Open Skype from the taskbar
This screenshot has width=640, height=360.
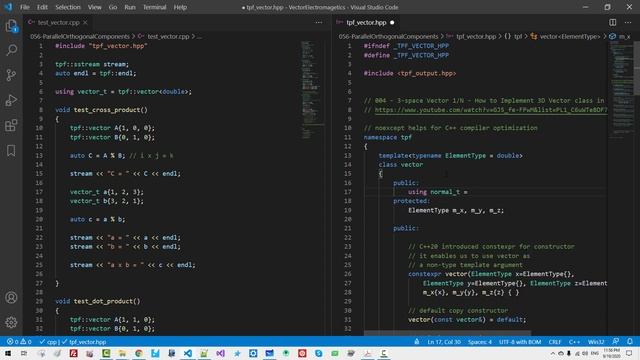click(x=318, y=353)
